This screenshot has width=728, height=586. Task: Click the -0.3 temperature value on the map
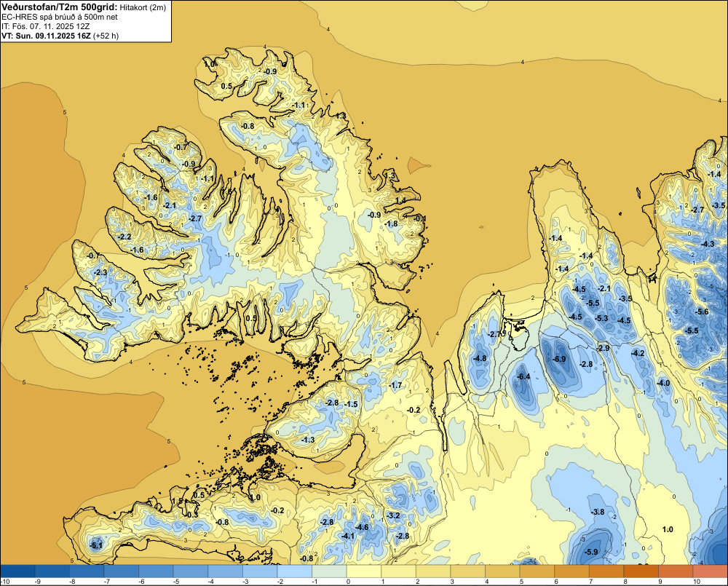(x=192, y=515)
